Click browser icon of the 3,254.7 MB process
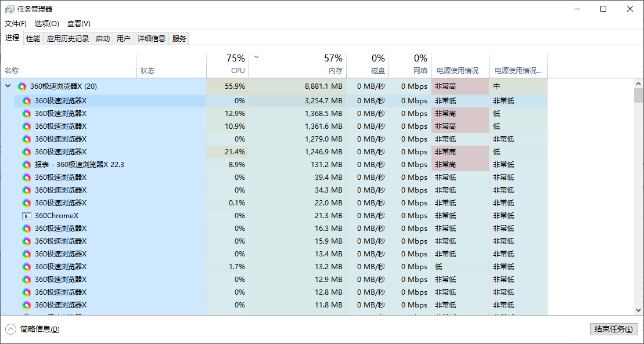 (x=26, y=101)
